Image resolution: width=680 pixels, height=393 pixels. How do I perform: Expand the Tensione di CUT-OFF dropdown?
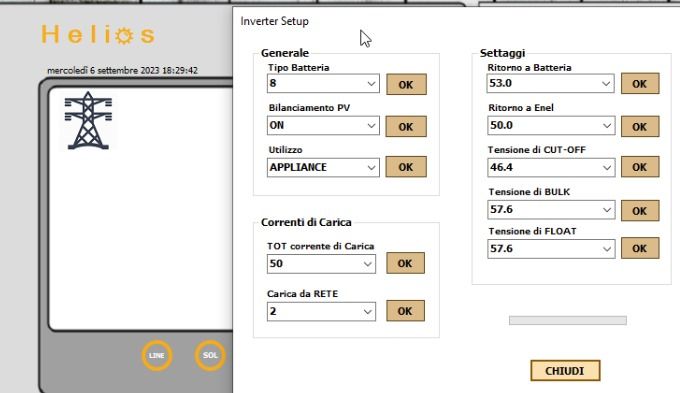pyautogui.click(x=551, y=167)
